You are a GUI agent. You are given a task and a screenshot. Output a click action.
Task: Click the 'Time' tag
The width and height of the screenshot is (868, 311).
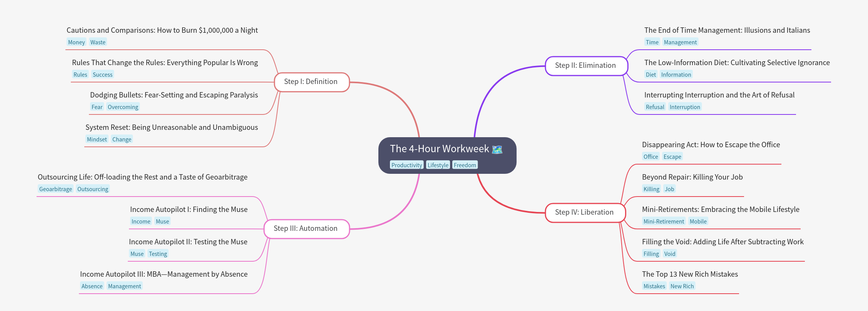[x=652, y=42]
